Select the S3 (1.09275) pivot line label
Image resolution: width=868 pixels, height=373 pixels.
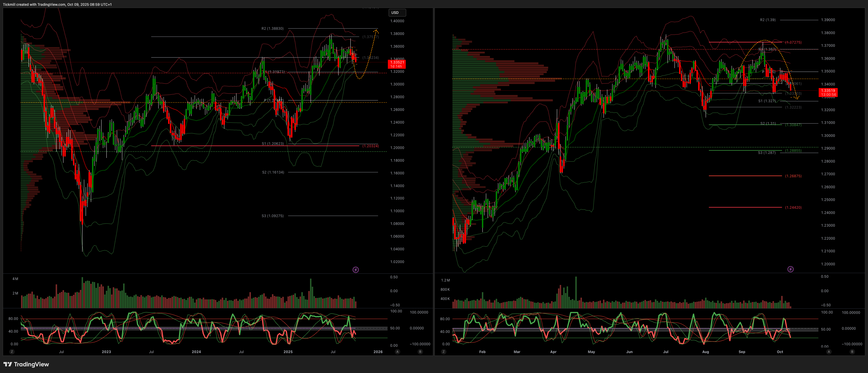click(x=272, y=216)
